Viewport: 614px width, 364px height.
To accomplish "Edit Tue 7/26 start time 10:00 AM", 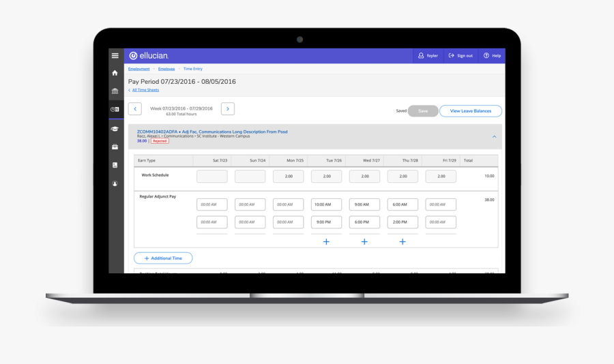I will click(x=326, y=204).
